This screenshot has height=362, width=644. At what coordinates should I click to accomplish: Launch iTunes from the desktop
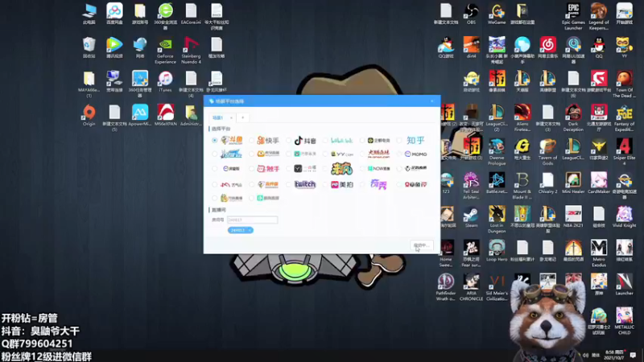tap(165, 82)
